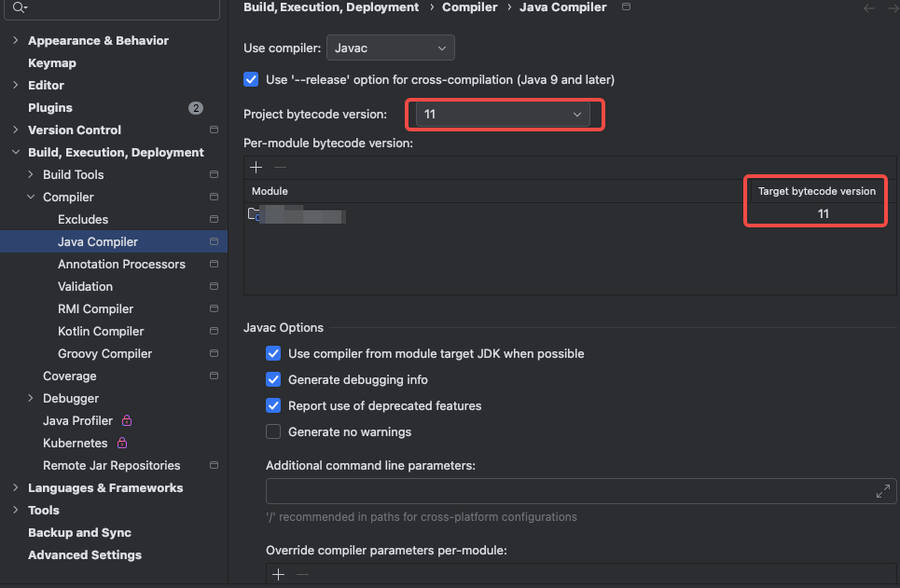Add an override compiler parameters entry
Viewport: 900px width, 588px height.
[278, 574]
